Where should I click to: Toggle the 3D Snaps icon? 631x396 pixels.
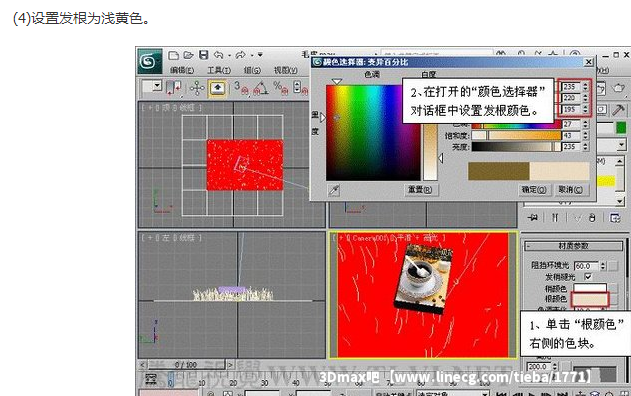pos(241,88)
